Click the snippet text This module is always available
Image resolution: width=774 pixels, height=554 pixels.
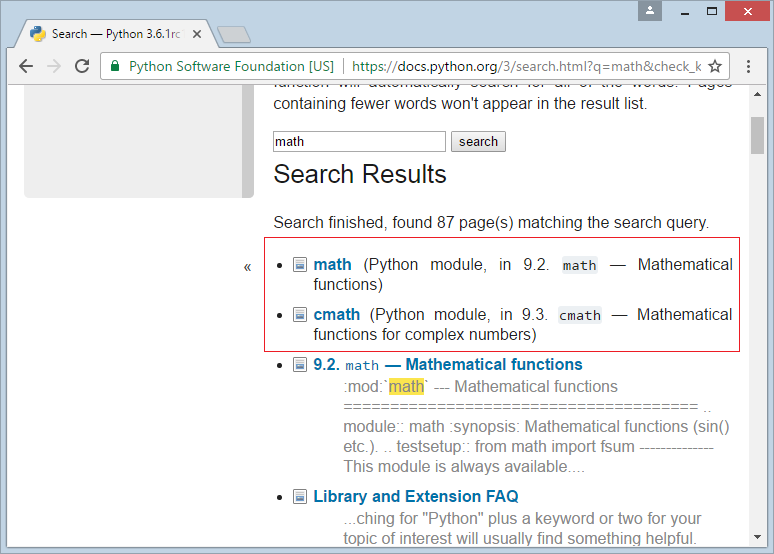464,467
